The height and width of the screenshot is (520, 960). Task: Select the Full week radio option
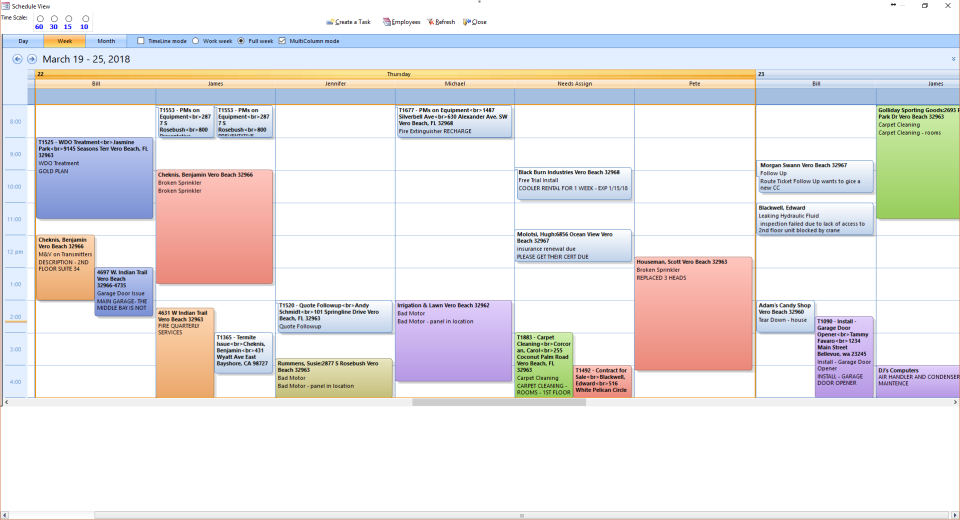coord(241,41)
